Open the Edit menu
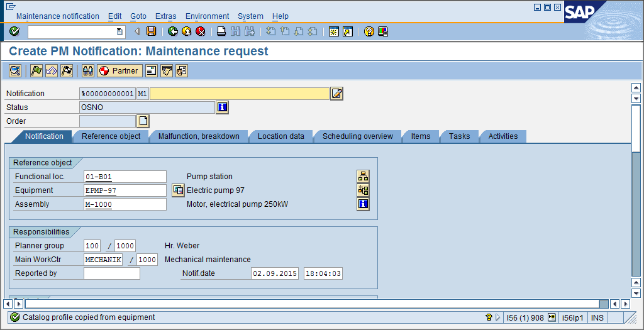Viewport: 644px width, 330px height. point(114,16)
